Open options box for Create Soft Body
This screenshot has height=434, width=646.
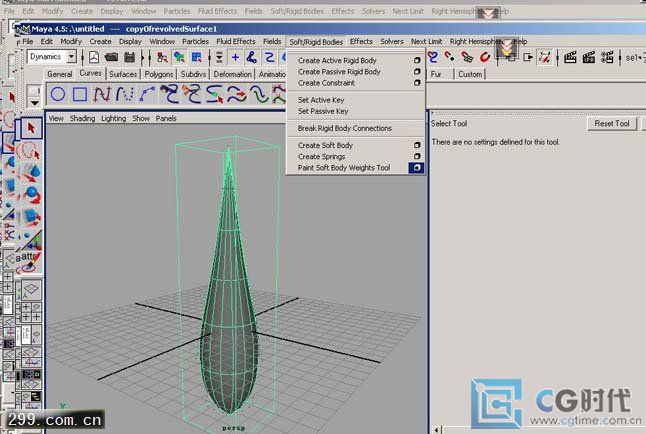coord(417,145)
